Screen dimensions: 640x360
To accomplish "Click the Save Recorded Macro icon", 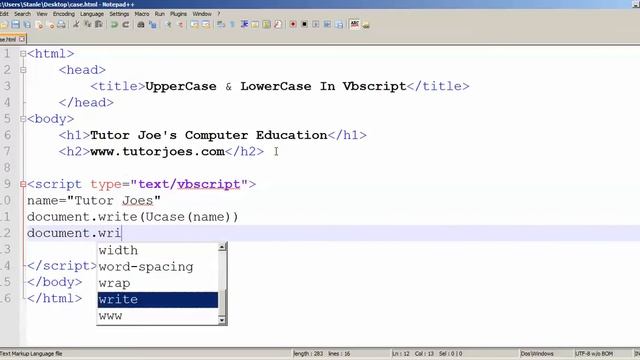I will pos(339,24).
